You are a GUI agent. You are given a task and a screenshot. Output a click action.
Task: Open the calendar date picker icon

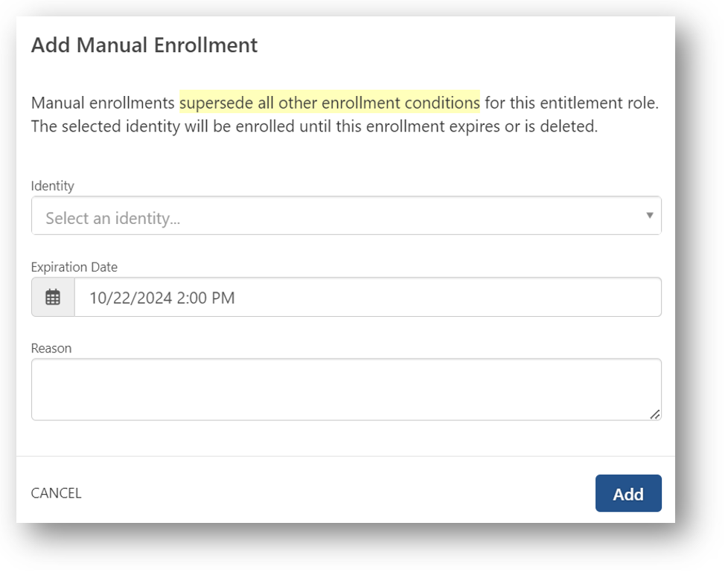(x=53, y=298)
